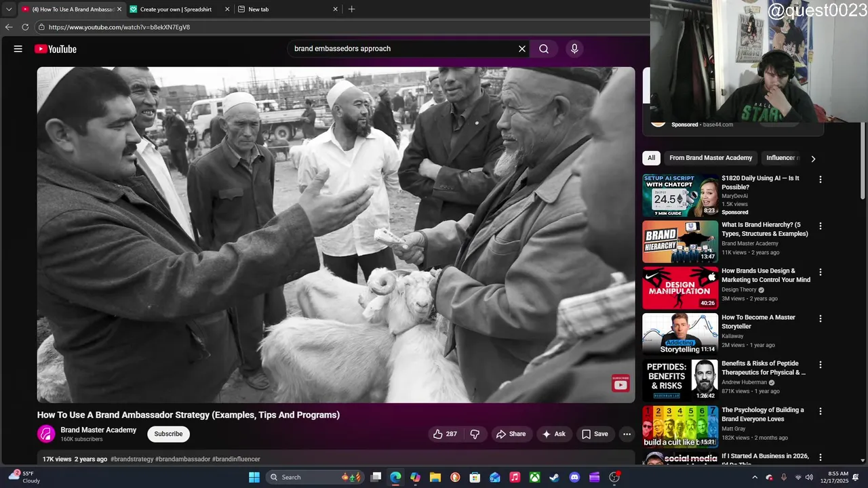The width and height of the screenshot is (868, 488).
Task: Subscribe to Brand Master Academy
Action: (168, 434)
